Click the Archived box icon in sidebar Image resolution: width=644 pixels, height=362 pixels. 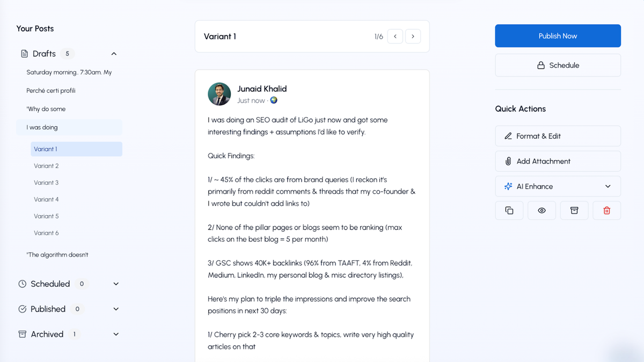pyautogui.click(x=23, y=334)
